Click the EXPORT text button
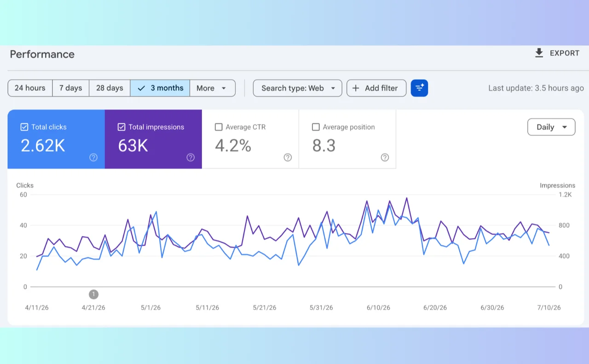 point(565,53)
